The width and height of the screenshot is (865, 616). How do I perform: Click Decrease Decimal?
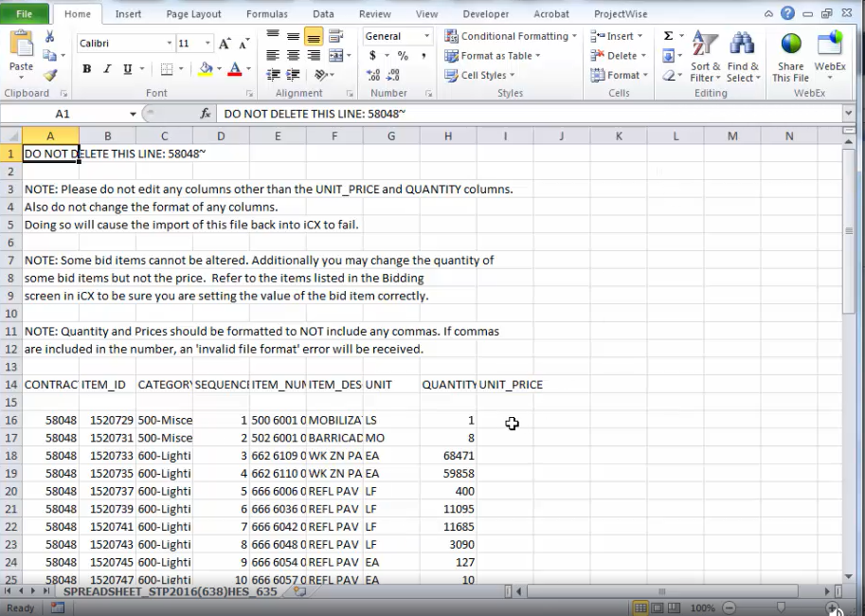coord(393,75)
